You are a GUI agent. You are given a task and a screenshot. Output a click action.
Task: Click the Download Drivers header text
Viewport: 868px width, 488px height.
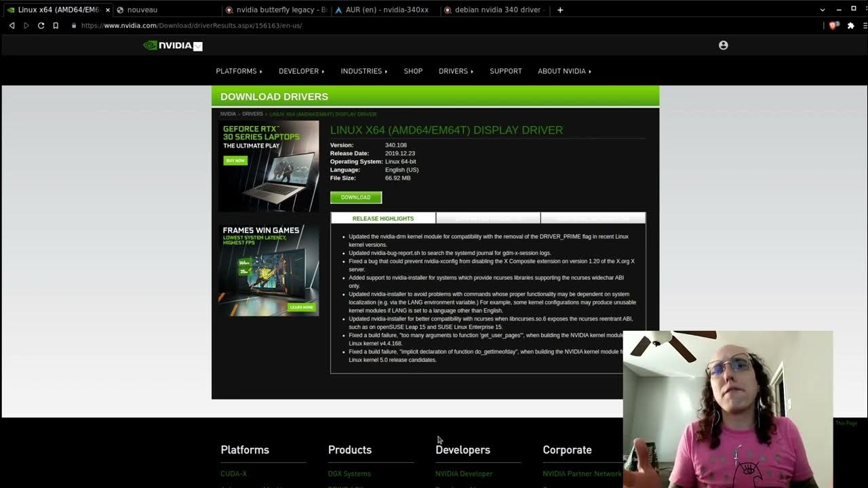point(274,96)
